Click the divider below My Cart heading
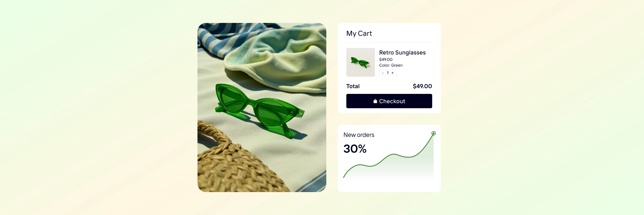644x215 pixels. tap(389, 42)
